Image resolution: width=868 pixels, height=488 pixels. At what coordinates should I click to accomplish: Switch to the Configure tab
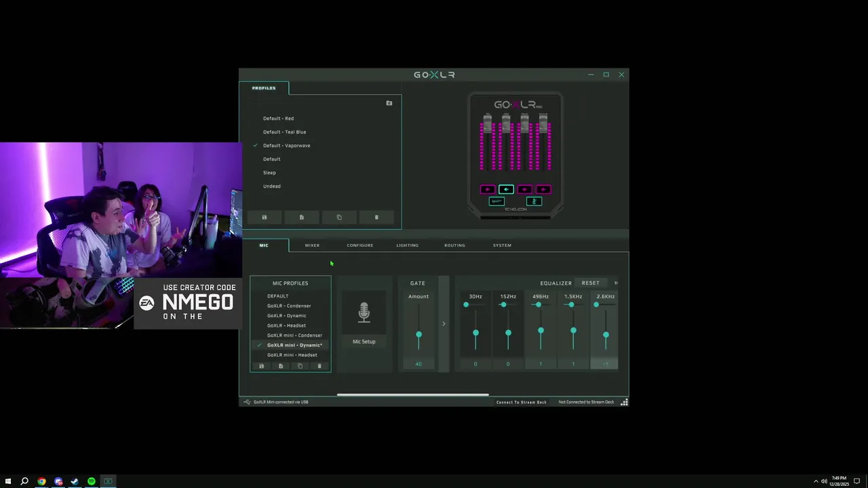pos(360,245)
